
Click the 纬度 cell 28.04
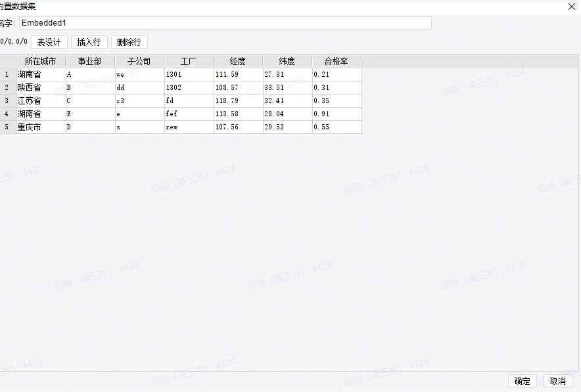[287, 114]
